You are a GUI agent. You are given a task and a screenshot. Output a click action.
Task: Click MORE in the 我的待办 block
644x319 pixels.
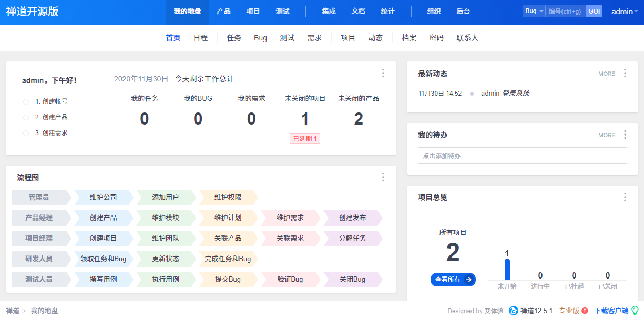[607, 135]
